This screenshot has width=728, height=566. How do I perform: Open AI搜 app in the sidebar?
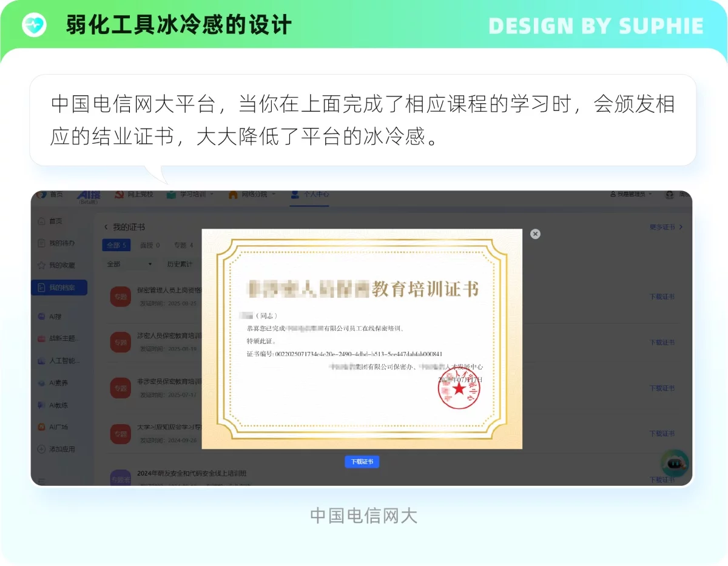pos(41,317)
